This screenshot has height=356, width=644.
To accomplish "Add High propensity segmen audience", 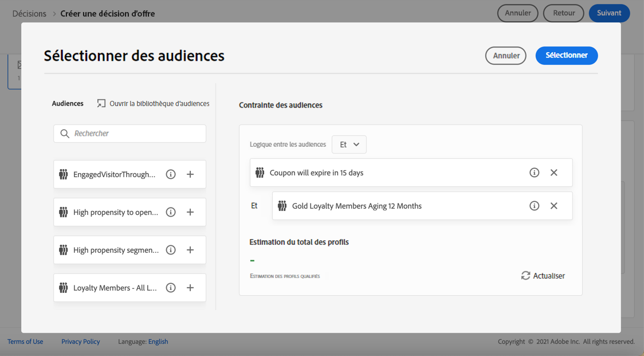I will click(x=190, y=250).
